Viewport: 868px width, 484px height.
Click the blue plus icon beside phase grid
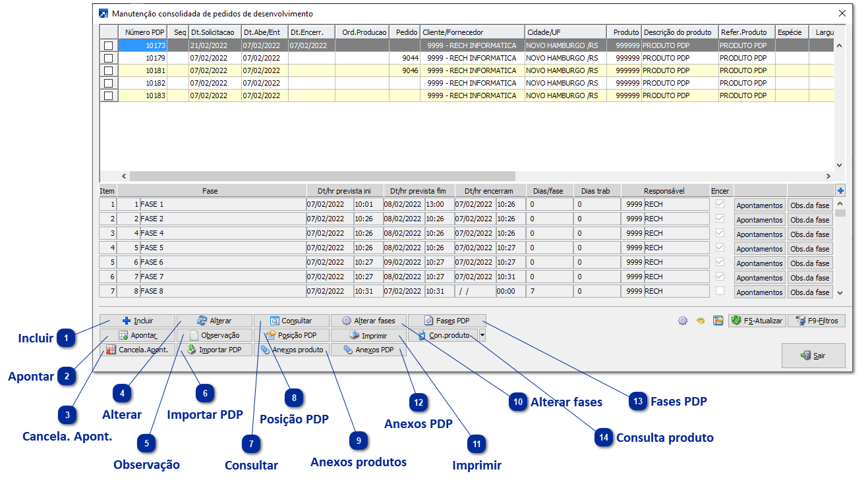(x=840, y=191)
